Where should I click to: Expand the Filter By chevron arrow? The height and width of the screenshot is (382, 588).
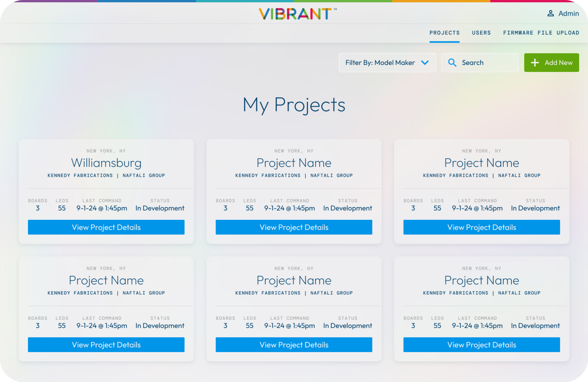pos(425,63)
